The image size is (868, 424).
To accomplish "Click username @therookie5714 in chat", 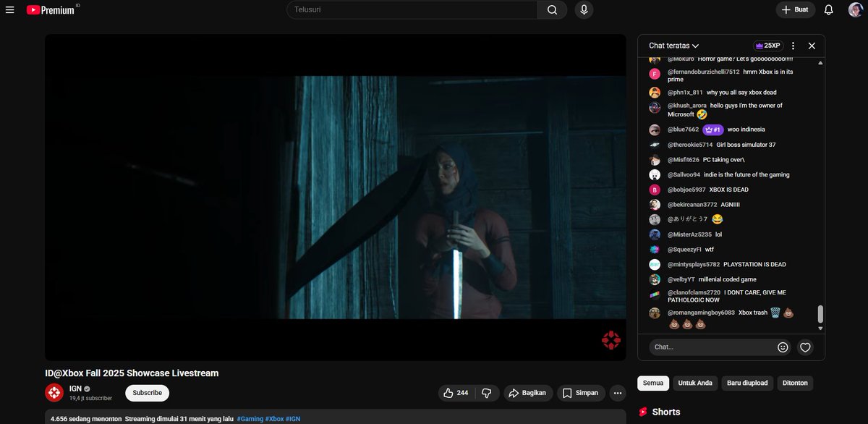I will click(690, 145).
